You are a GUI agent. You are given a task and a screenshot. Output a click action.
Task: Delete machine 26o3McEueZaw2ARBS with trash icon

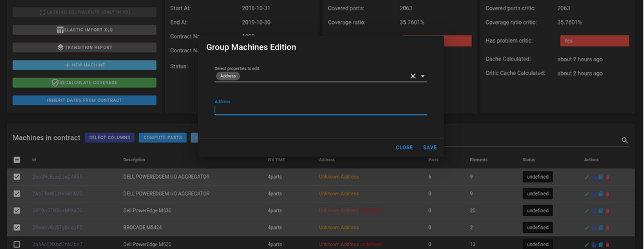tap(607, 177)
